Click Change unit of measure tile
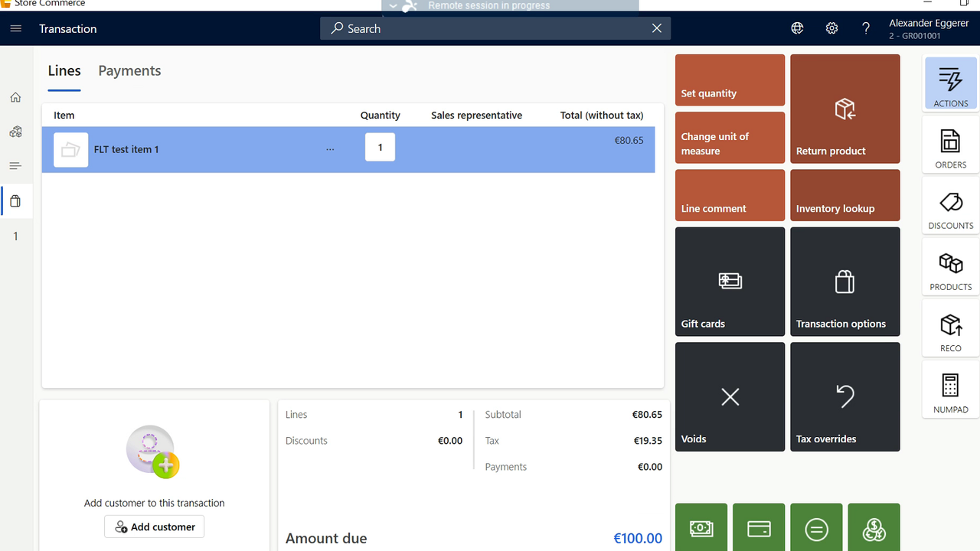 point(730,138)
